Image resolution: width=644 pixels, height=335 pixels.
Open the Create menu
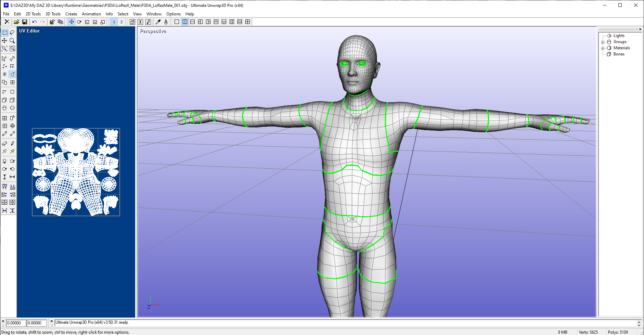pyautogui.click(x=71, y=14)
